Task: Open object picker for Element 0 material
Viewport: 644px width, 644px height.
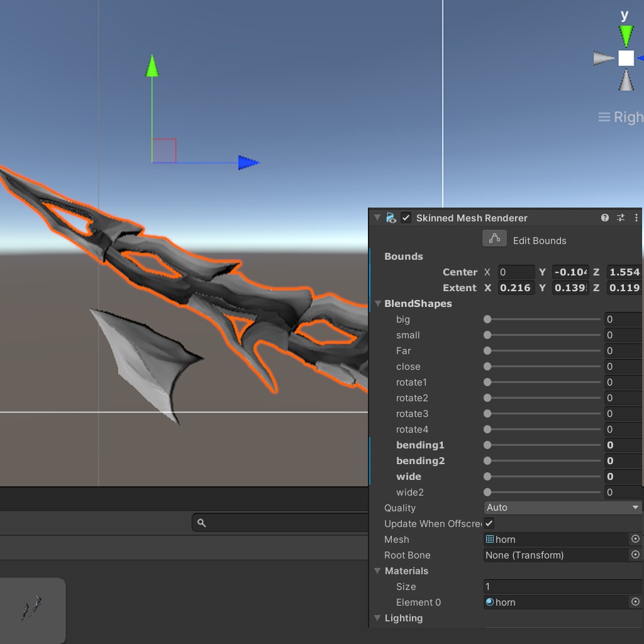Action: (635, 602)
